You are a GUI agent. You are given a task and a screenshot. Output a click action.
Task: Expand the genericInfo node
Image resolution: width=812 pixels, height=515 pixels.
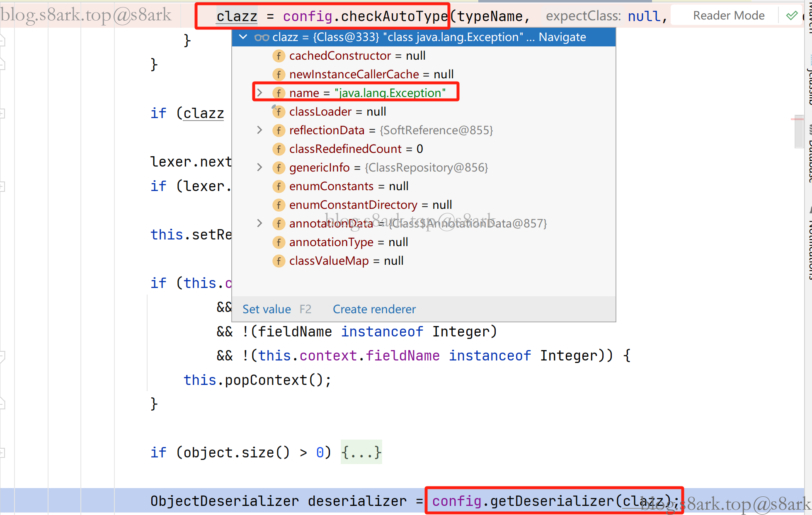pyautogui.click(x=259, y=167)
